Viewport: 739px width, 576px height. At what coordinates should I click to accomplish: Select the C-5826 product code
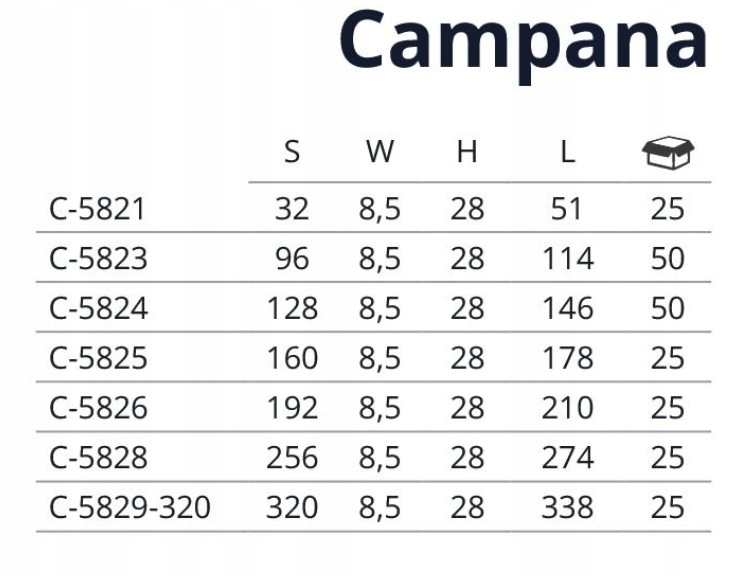[x=98, y=408]
